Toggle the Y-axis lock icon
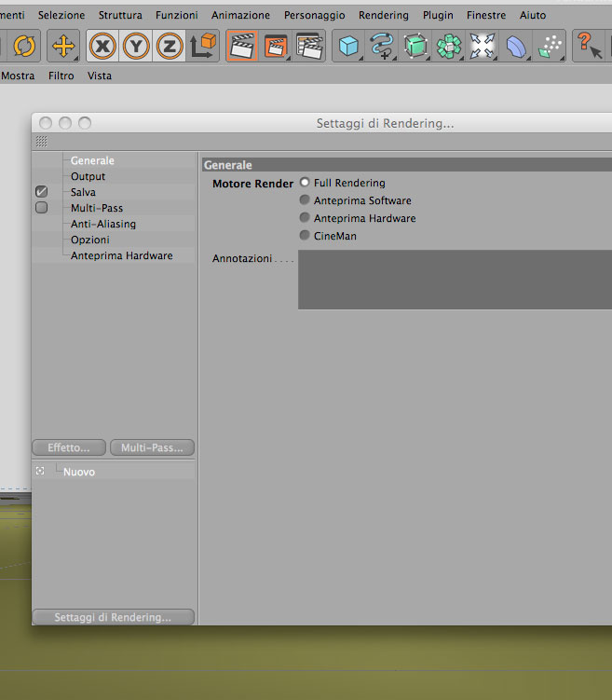The image size is (612, 700). point(136,46)
